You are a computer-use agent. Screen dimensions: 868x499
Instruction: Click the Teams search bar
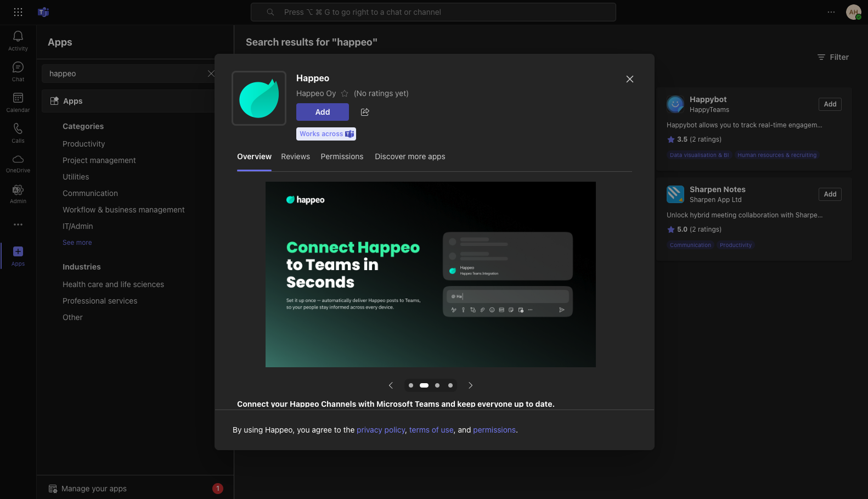(x=433, y=12)
